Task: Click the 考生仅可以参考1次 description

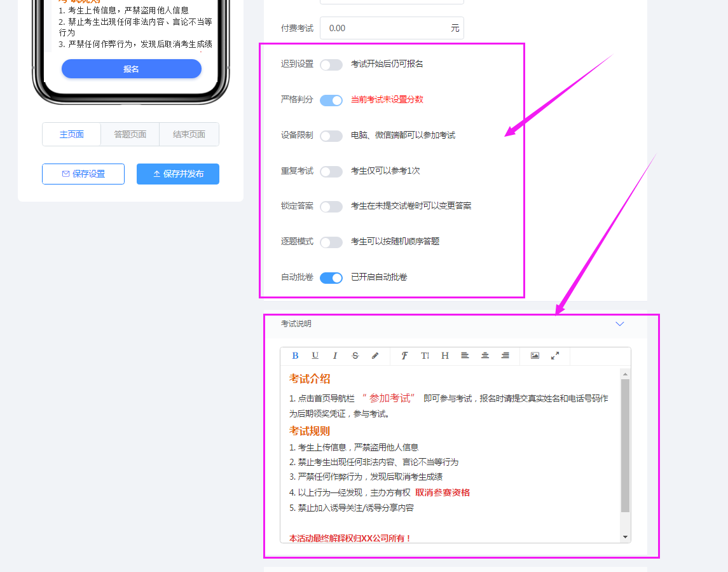Action: 385,171
